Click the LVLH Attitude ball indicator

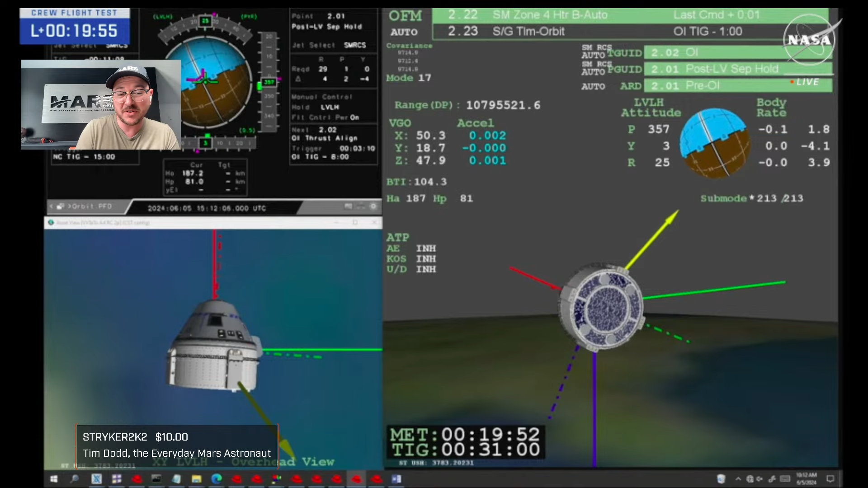(715, 143)
